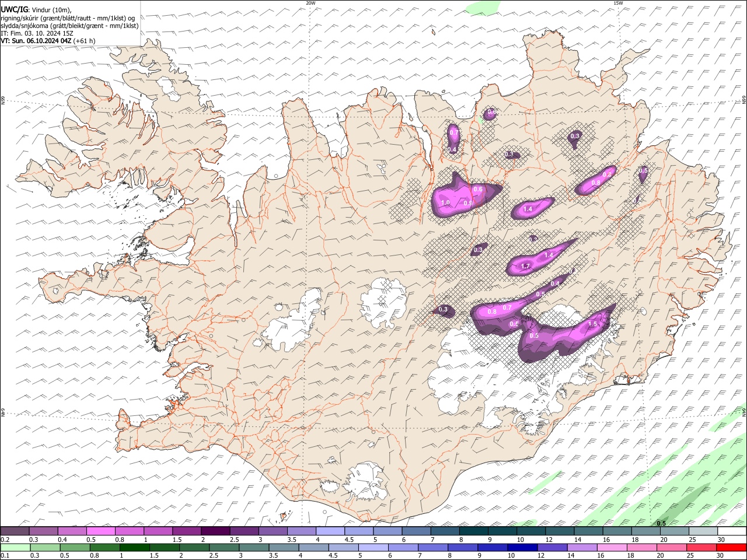
Task: Click the snow legend swatch for 7 mm
Action: tap(444, 531)
